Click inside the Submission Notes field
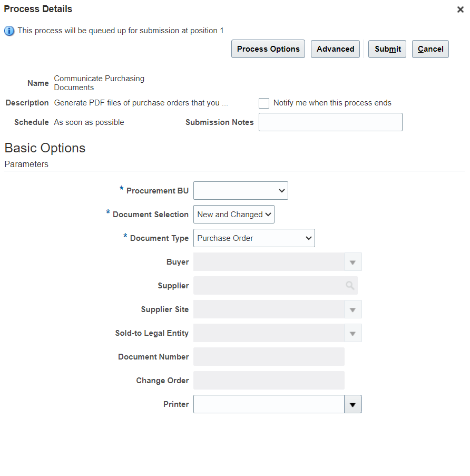The height and width of the screenshot is (476, 470). pyautogui.click(x=330, y=122)
